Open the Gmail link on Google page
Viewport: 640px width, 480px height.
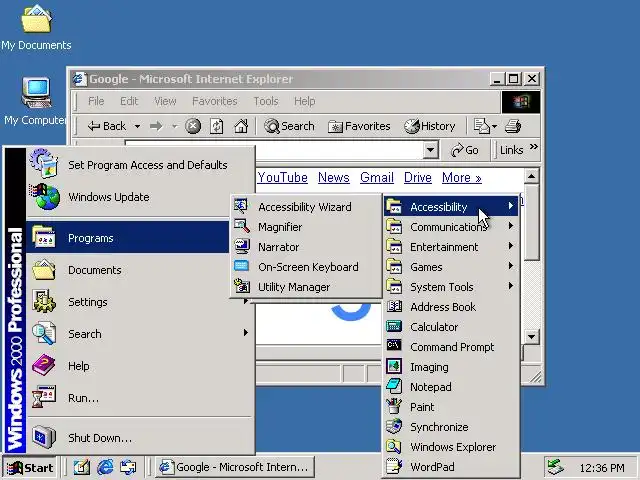click(x=377, y=178)
